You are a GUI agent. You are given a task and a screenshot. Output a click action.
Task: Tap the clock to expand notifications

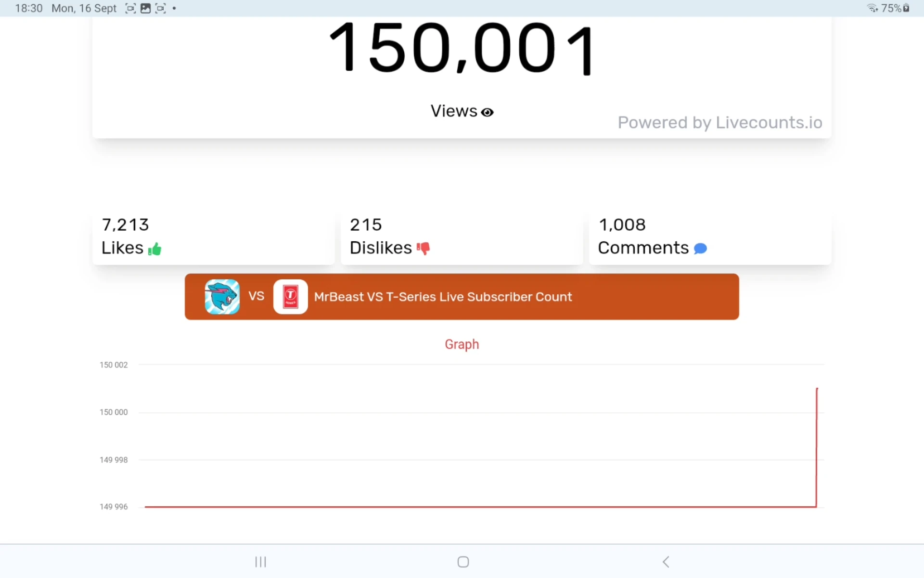(28, 8)
